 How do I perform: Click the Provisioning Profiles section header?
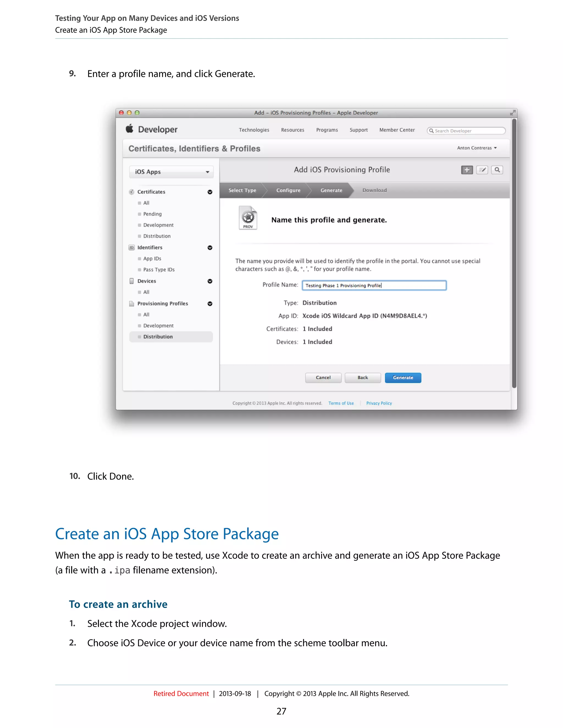click(162, 303)
